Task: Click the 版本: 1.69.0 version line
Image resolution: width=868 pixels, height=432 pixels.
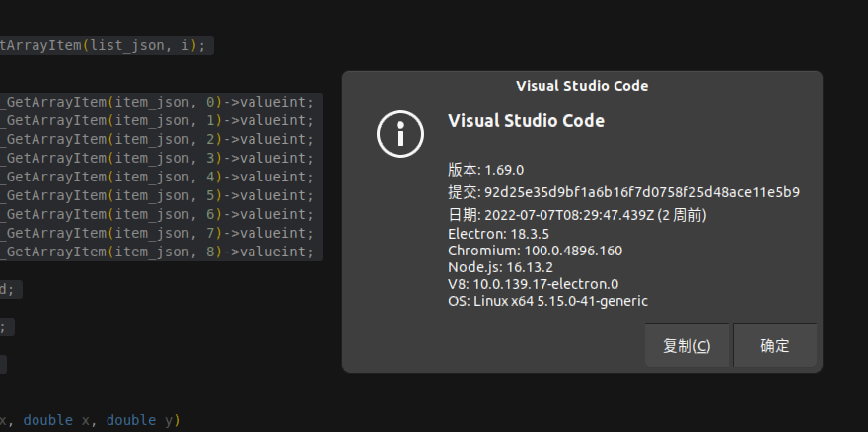Action: tap(485, 170)
